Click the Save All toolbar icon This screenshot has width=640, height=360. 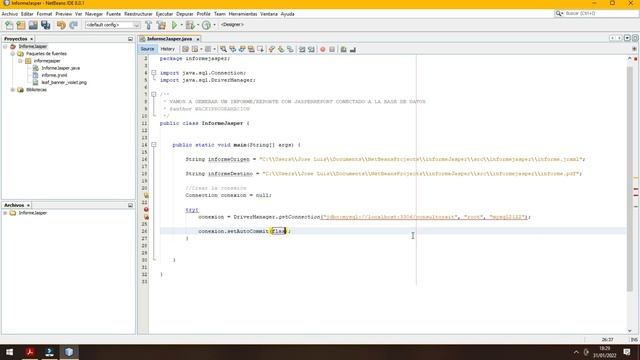point(45,25)
